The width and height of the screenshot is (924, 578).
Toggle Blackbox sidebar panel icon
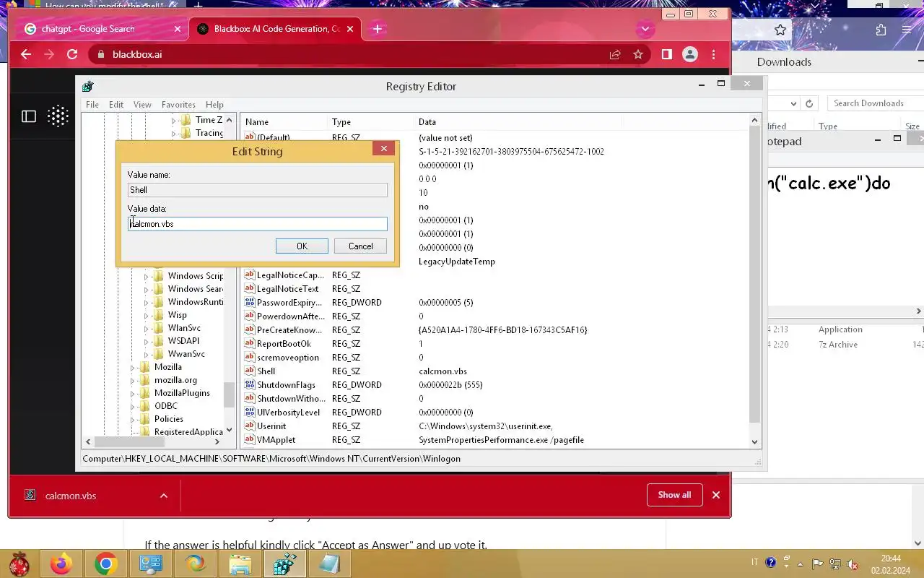coord(29,116)
